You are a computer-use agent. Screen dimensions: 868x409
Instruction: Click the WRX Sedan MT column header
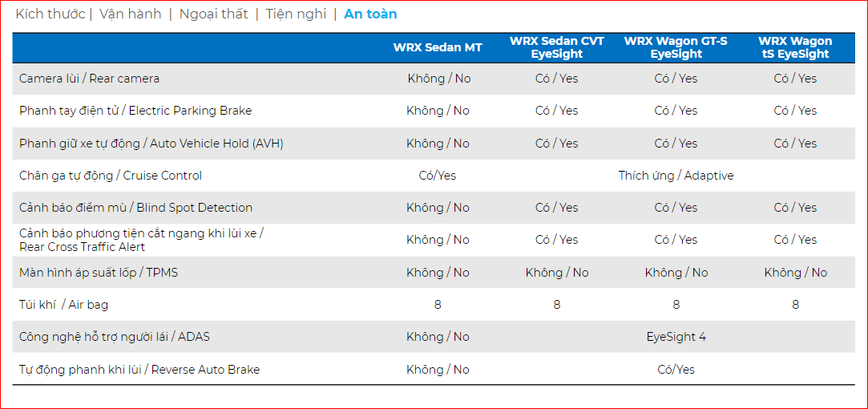click(x=438, y=47)
